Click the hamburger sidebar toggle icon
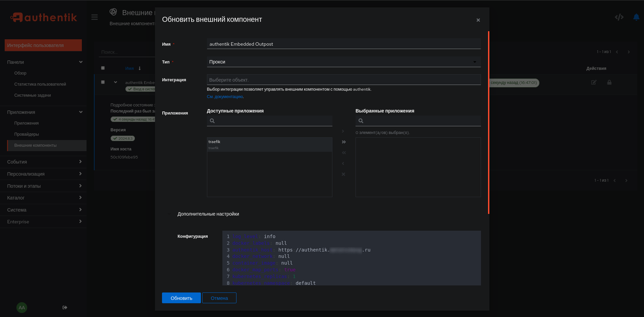Viewport: 644px width, 317px height. point(95,17)
